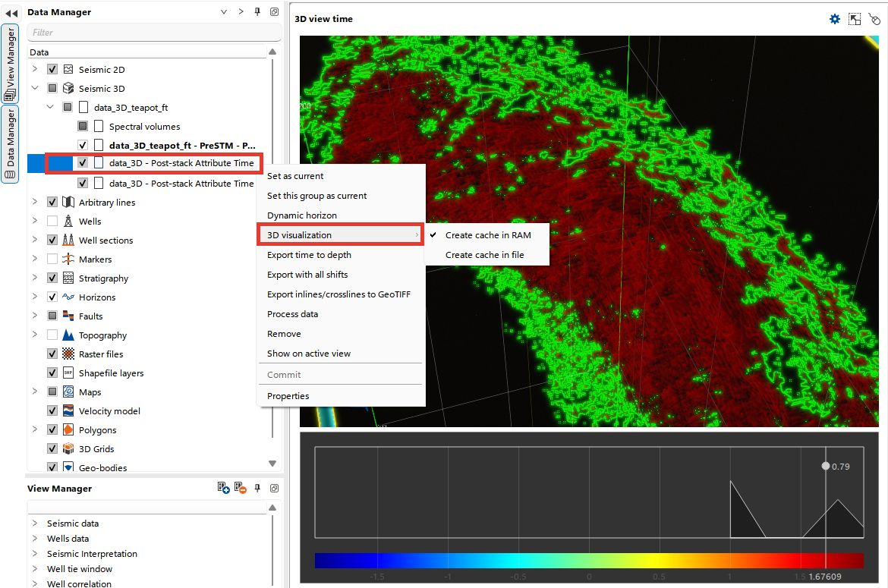Choose Create cache in file option

[x=484, y=255]
